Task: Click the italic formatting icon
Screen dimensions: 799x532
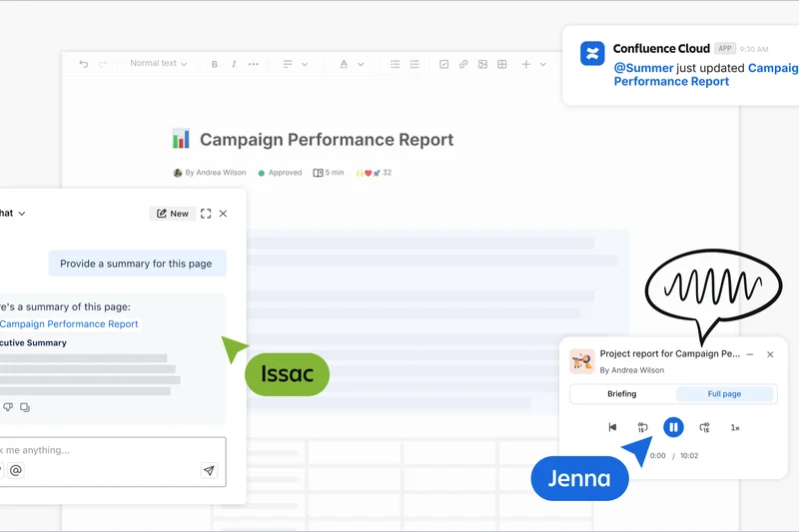Action: tap(234, 64)
